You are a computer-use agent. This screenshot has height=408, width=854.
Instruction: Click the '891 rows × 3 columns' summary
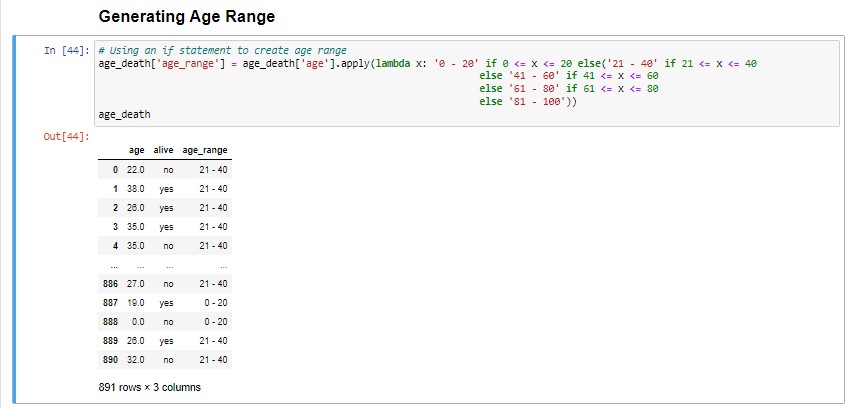(150, 388)
